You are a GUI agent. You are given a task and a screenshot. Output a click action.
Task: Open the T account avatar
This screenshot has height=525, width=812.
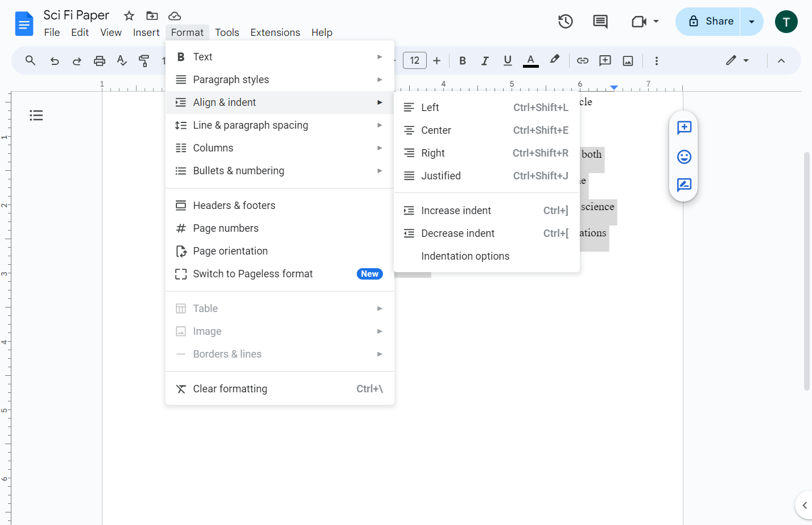tap(786, 22)
